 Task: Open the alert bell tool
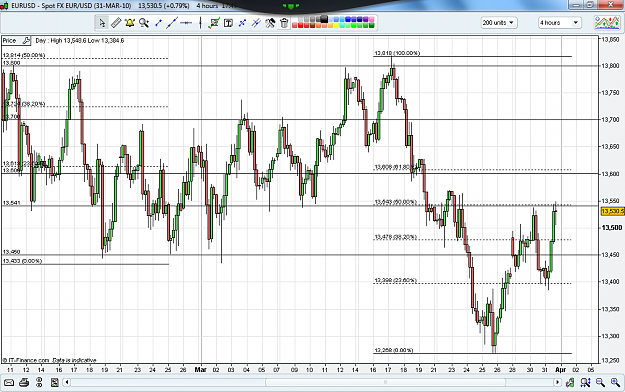[x=130, y=23]
